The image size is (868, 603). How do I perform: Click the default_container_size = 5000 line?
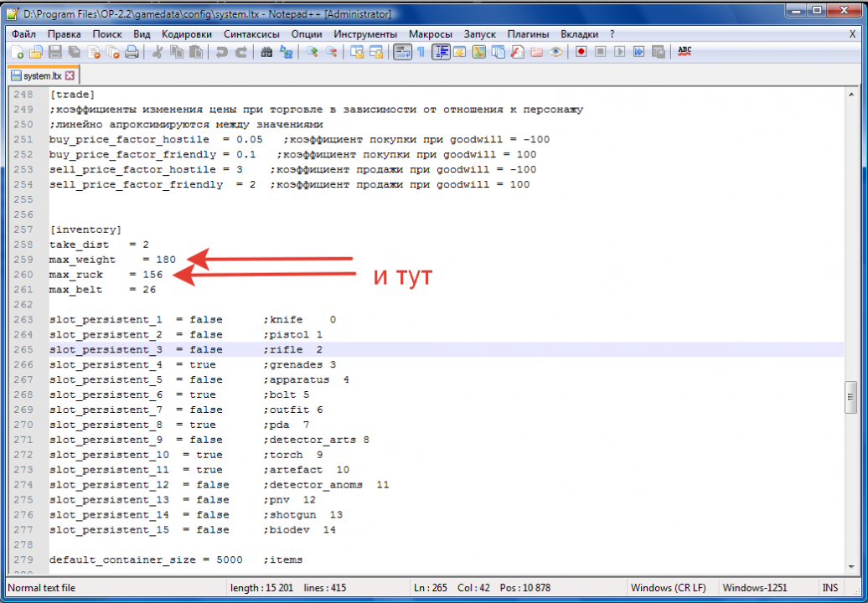(x=175, y=559)
